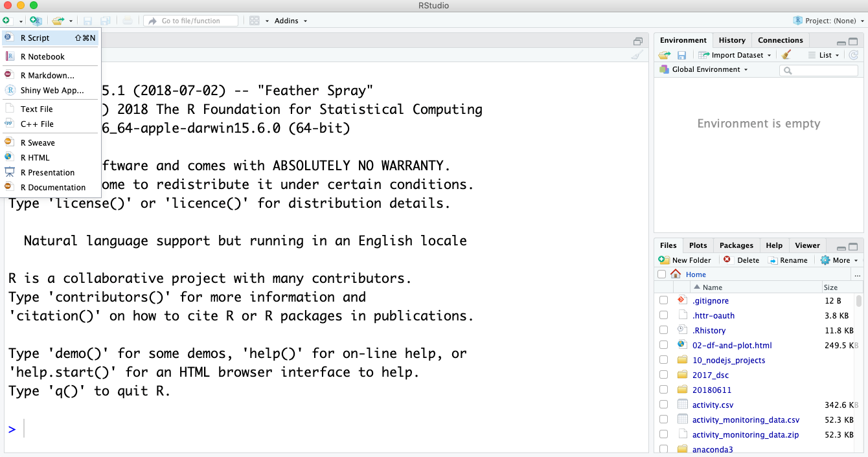The width and height of the screenshot is (868, 457).
Task: Click the Save document icon in main toolbar
Action: coord(87,21)
